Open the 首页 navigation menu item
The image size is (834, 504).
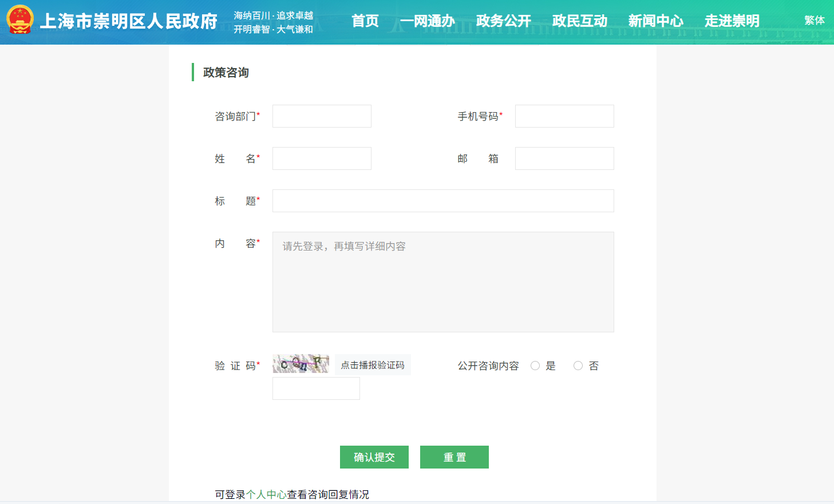(x=365, y=21)
